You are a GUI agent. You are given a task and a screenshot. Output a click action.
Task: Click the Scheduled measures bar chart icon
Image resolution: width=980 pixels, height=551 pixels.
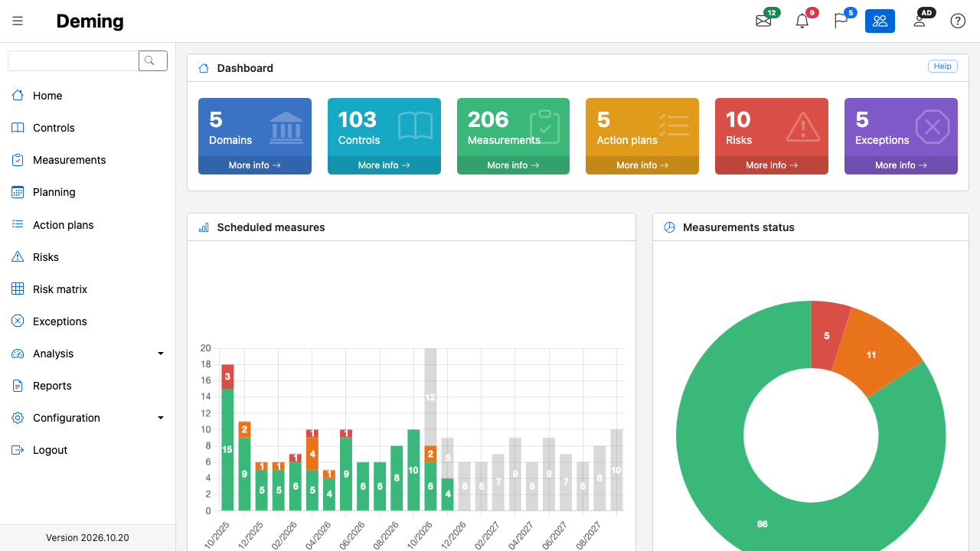coord(204,227)
